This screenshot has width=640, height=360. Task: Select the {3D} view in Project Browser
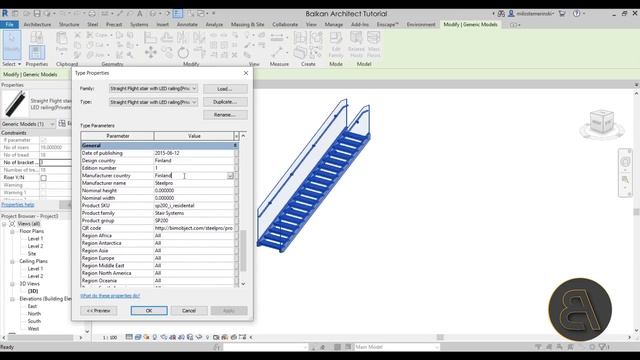[x=33, y=291]
